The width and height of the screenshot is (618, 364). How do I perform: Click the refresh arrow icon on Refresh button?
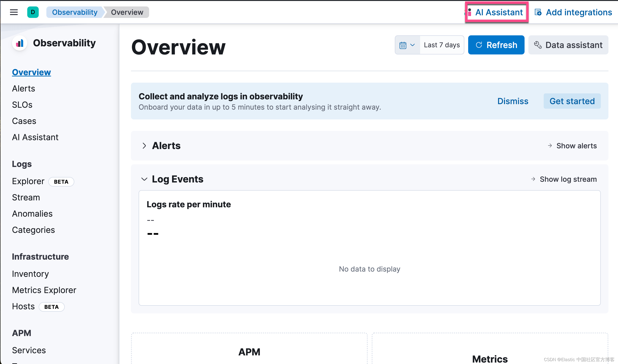point(479,45)
